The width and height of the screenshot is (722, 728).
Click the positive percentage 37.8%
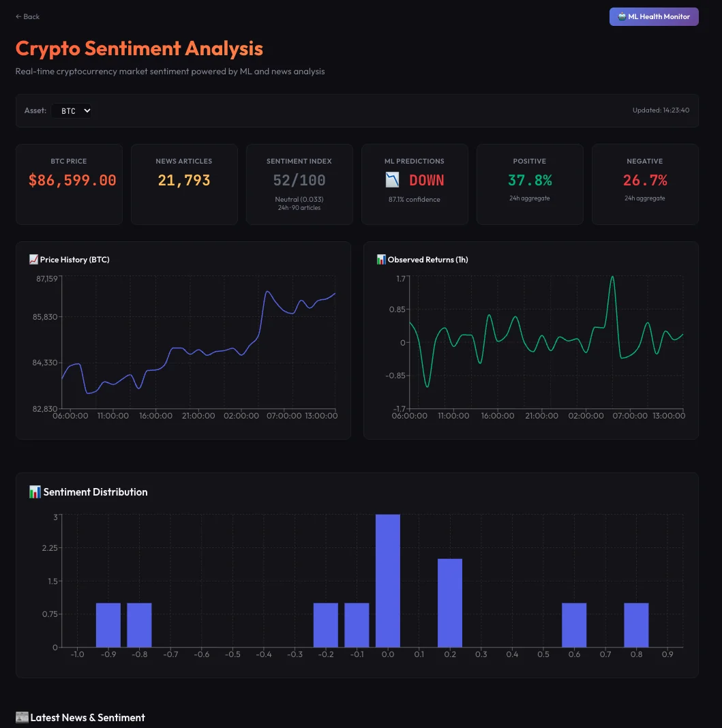pyautogui.click(x=530, y=180)
